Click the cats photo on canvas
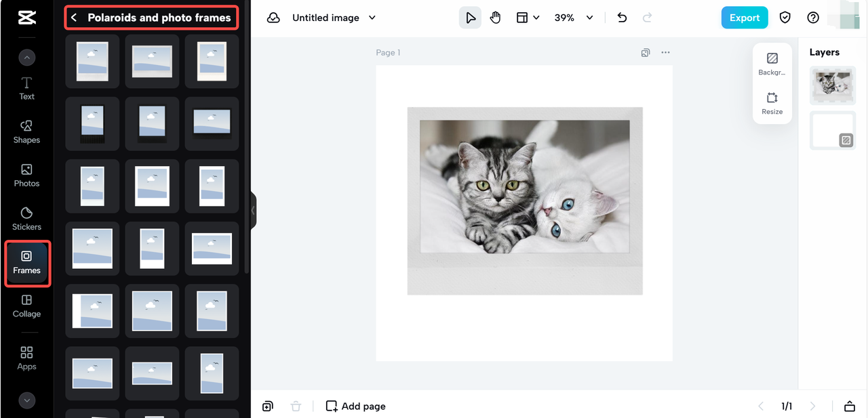Image resolution: width=868 pixels, height=418 pixels. pyautogui.click(x=524, y=186)
